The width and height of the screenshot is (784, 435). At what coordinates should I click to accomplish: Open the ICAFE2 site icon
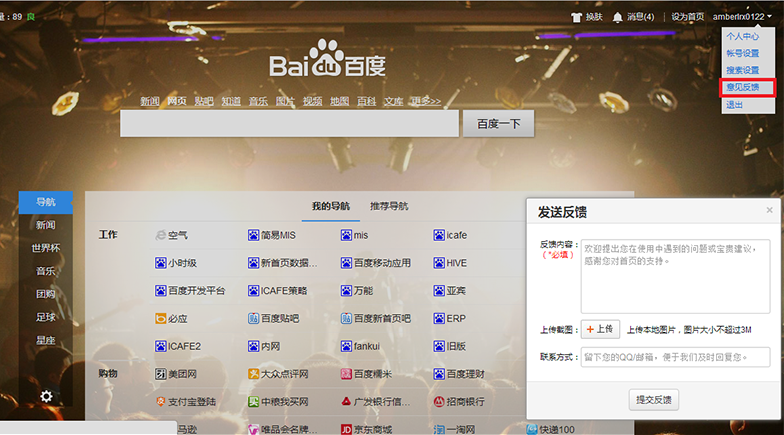coord(160,346)
